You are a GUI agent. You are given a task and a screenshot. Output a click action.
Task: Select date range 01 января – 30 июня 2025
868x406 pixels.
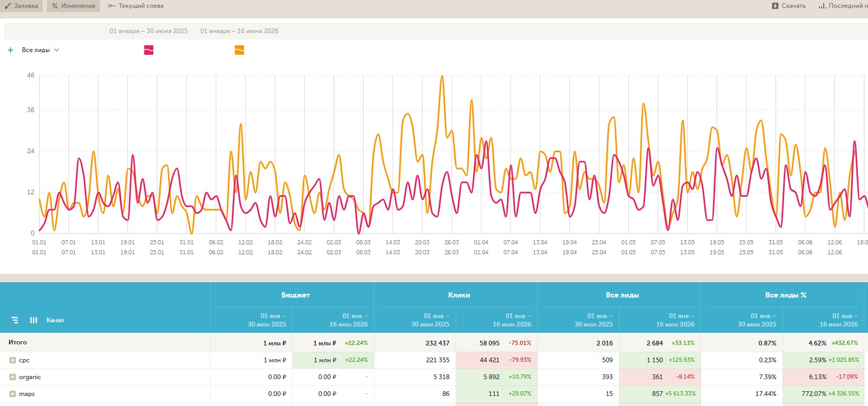coord(149,31)
